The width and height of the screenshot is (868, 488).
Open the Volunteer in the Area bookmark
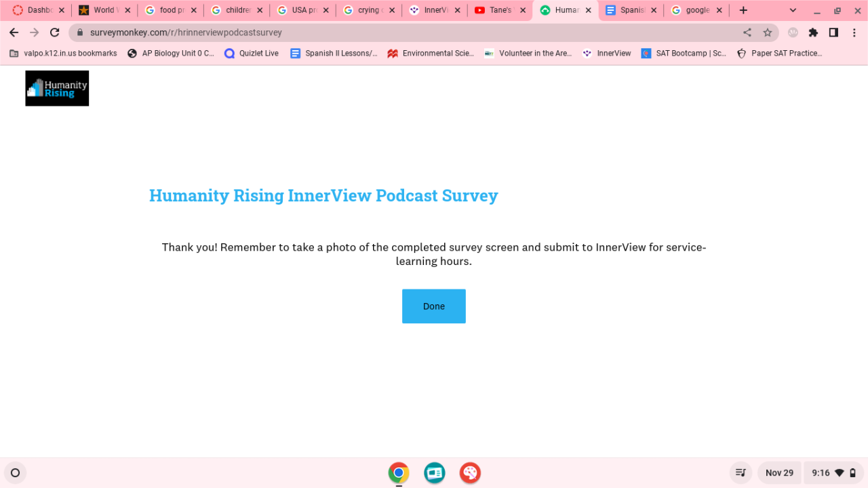(528, 54)
